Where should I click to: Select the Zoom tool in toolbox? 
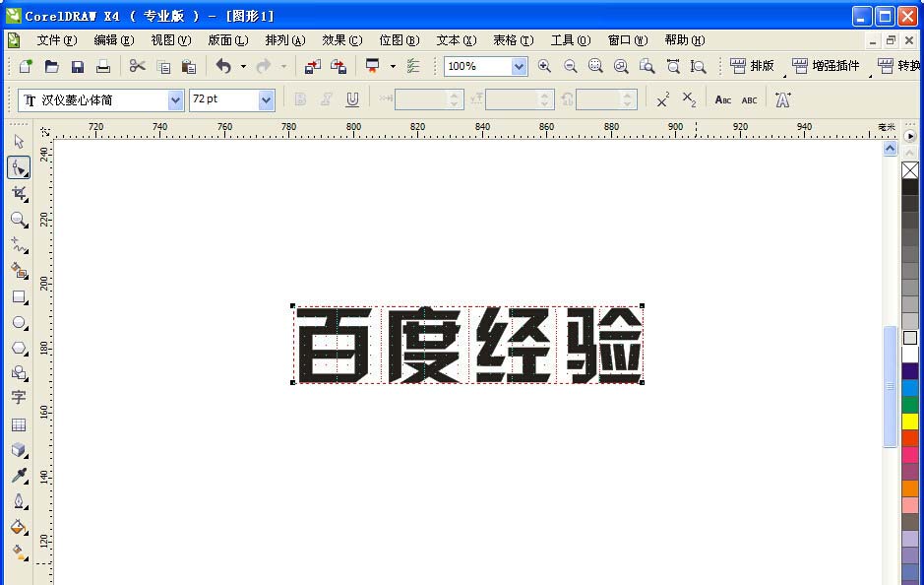coord(19,220)
